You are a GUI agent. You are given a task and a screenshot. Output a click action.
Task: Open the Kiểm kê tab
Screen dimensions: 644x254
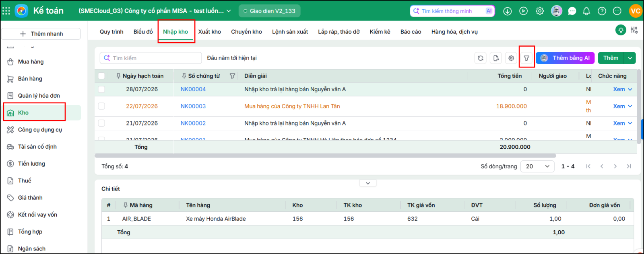tap(380, 32)
